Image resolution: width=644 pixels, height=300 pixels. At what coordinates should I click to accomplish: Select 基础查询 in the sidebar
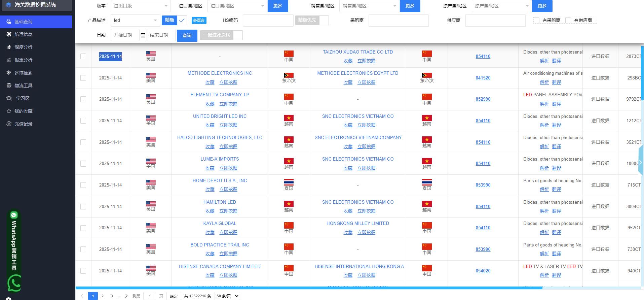(24, 22)
